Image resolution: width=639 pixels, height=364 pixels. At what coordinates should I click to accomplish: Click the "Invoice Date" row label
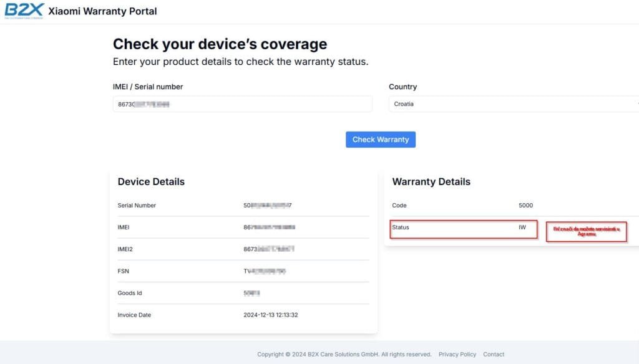click(134, 315)
